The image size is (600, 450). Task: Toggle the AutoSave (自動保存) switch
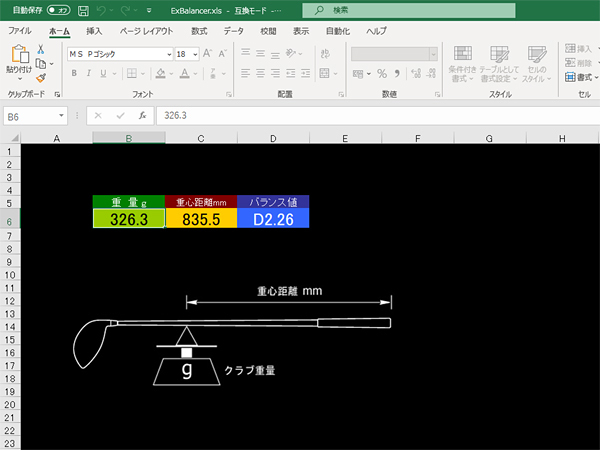[58, 10]
